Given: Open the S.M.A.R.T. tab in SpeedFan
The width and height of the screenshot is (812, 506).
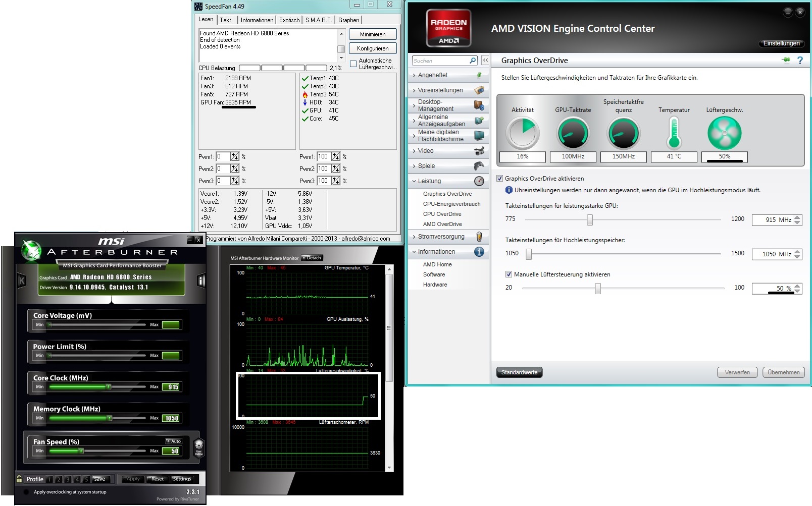Looking at the screenshot, I should coord(319,20).
